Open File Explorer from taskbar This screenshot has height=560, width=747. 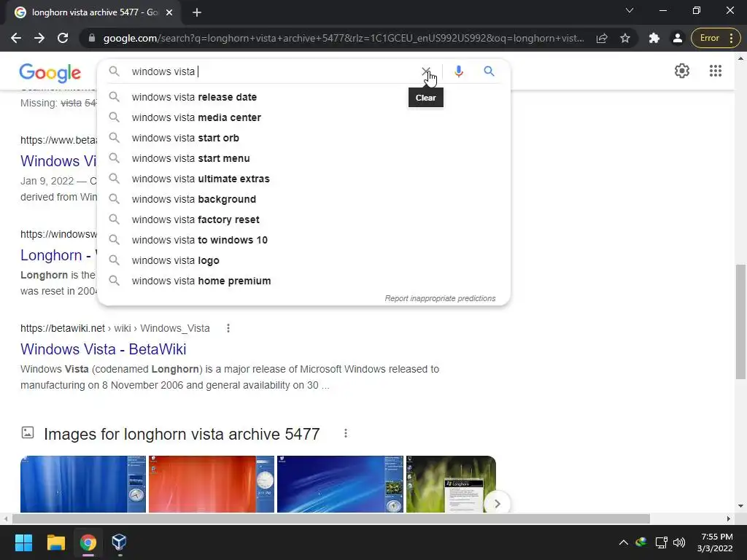pyautogui.click(x=55, y=542)
